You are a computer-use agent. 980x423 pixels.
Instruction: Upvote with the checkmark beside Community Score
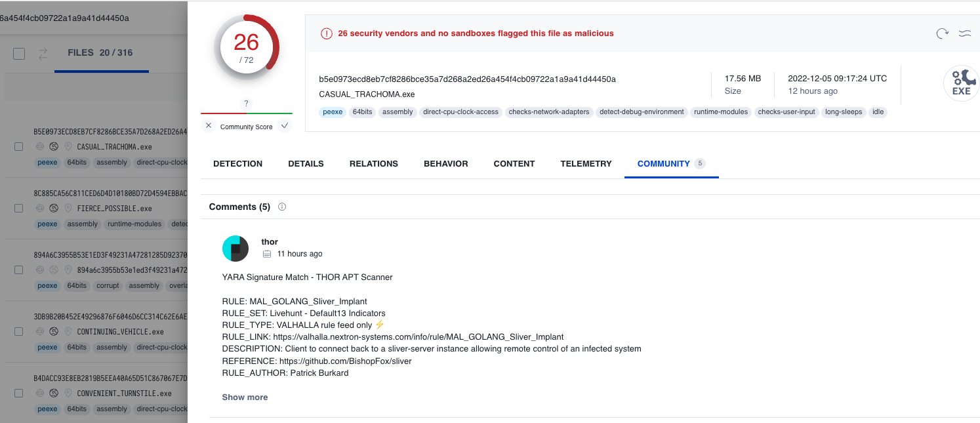point(284,125)
